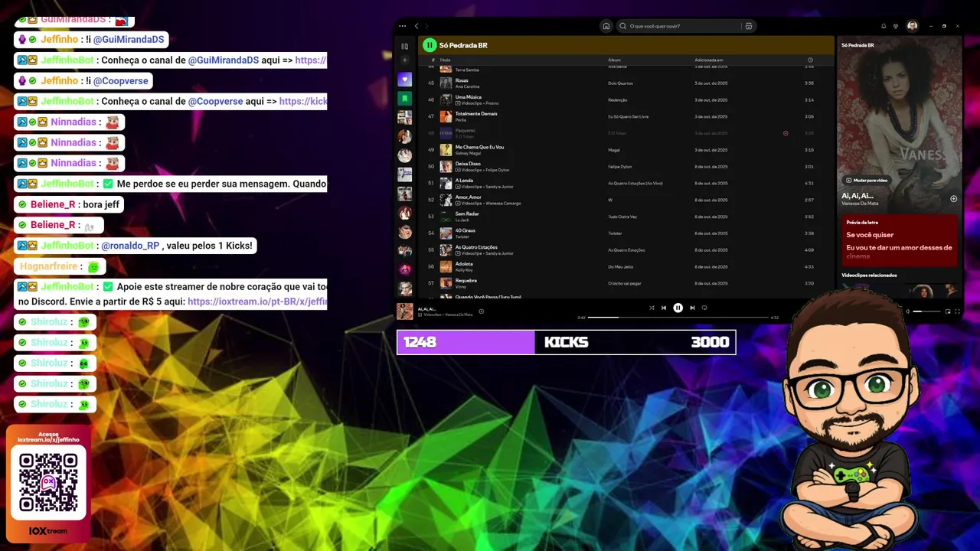Pause the Só Pedrada BR playlist header button

coord(430,45)
